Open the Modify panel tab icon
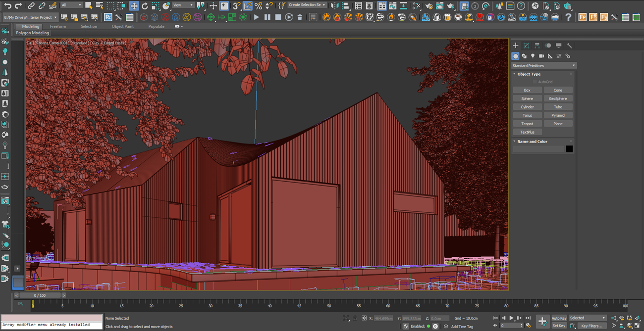Image resolution: width=644 pixels, height=331 pixels. [x=526, y=46]
